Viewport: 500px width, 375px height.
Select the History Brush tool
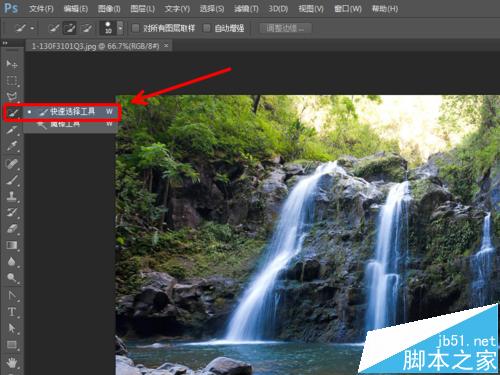click(12, 212)
